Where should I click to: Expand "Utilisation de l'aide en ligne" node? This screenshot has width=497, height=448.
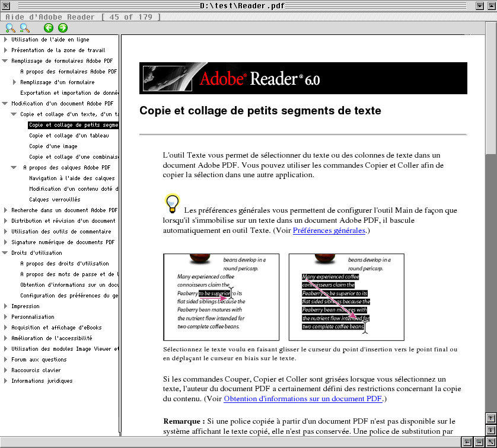[x=5, y=40]
